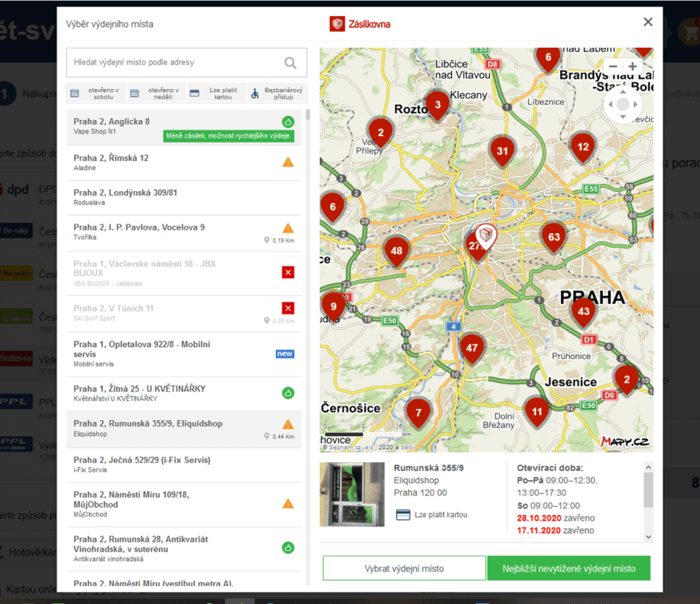This screenshot has width=700, height=604.
Task: Click red X icon on Václavské náměstí row
Action: [288, 272]
